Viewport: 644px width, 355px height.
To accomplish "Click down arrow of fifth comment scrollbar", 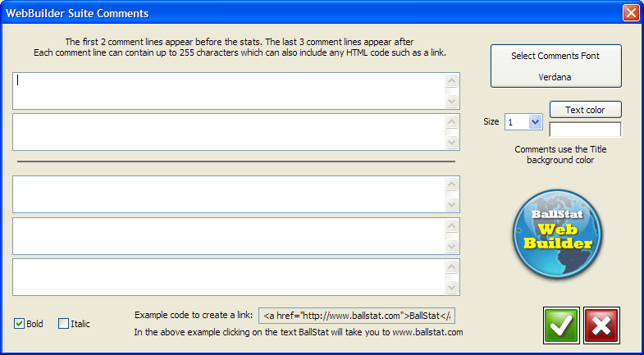I will [x=452, y=287].
